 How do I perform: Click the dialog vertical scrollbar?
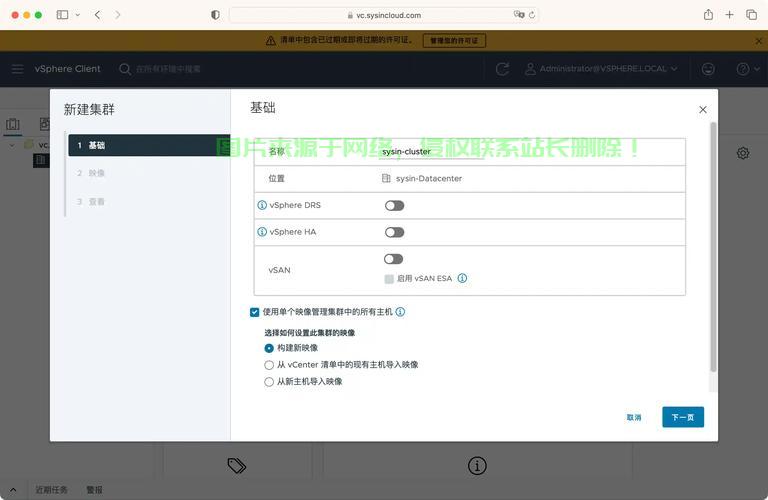click(x=713, y=247)
